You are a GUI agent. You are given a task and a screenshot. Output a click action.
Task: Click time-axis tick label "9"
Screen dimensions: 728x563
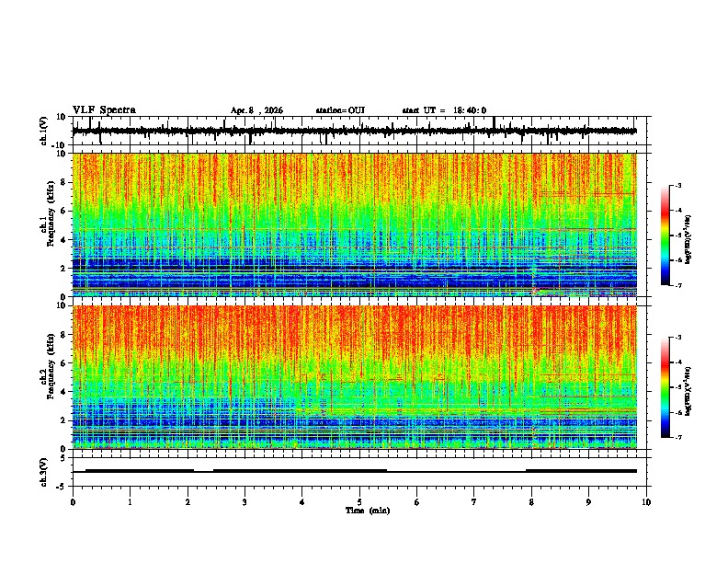click(588, 502)
